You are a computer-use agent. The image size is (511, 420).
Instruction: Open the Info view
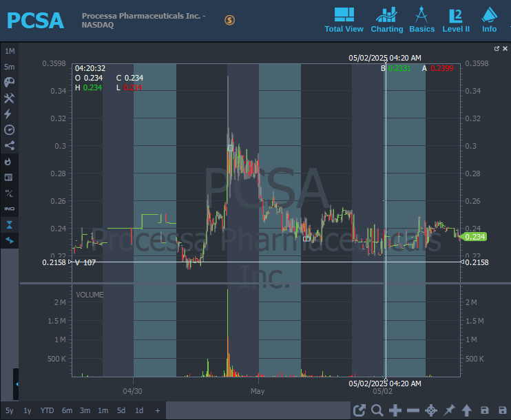pos(489,20)
